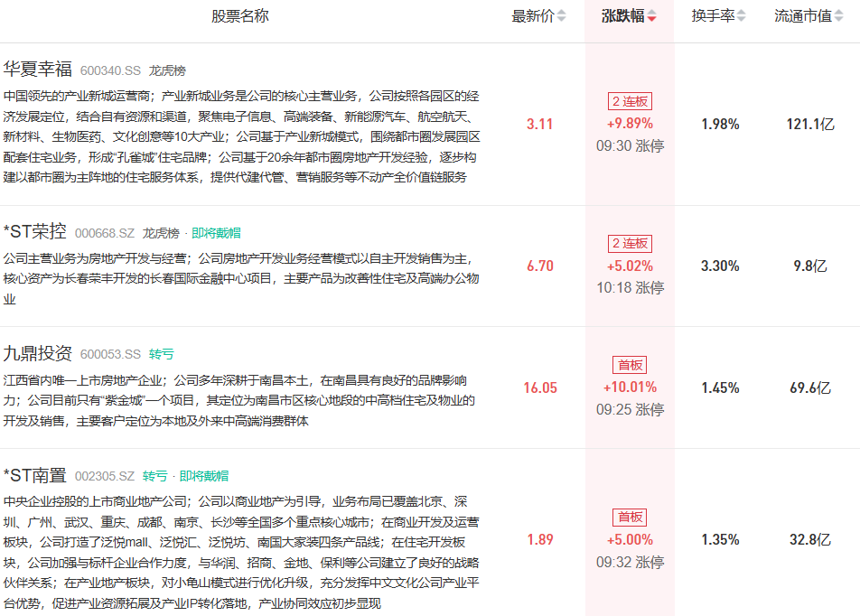Click *ST南置 description starting 中央企业控股
The width and height of the screenshot is (860, 616).
tap(241, 553)
